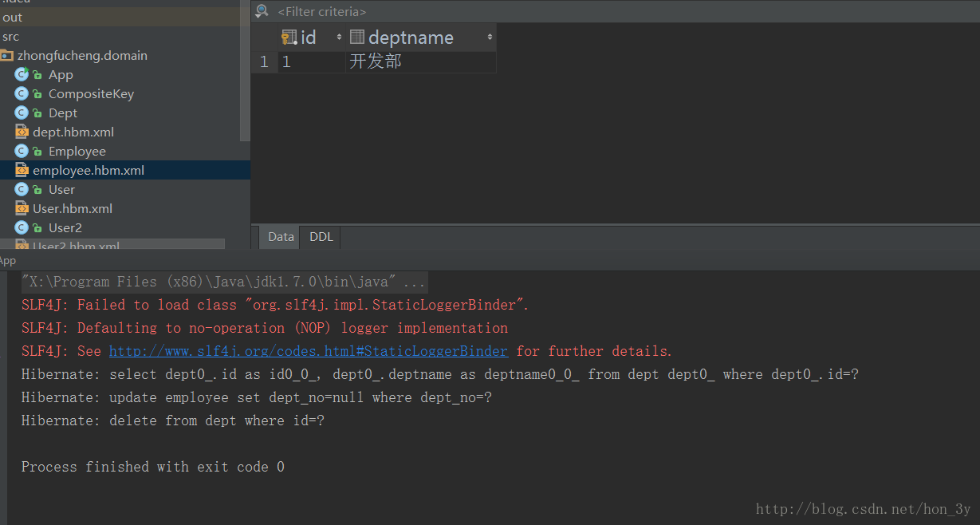Click the Employee class icon
980x525 pixels.
[x=22, y=151]
